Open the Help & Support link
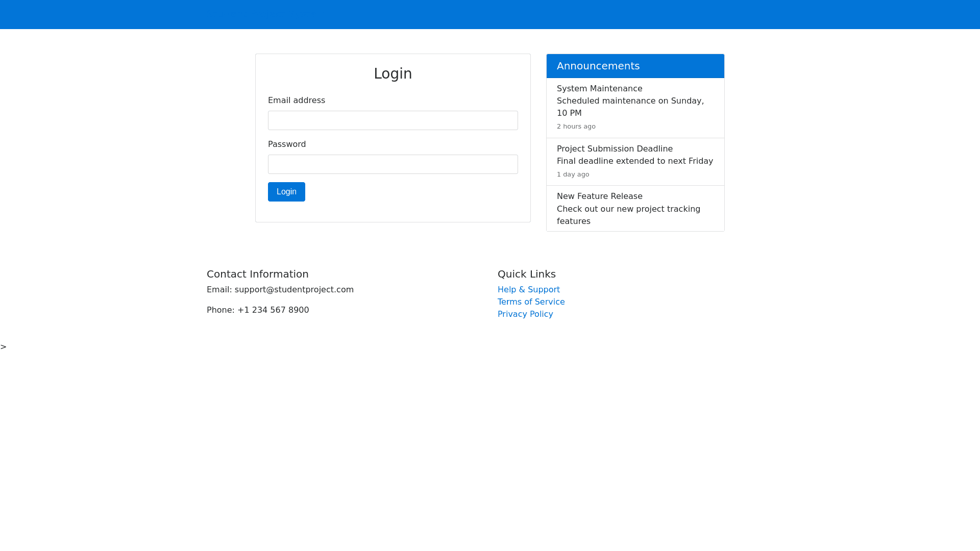Screen dimensions: 980x551 (528, 289)
